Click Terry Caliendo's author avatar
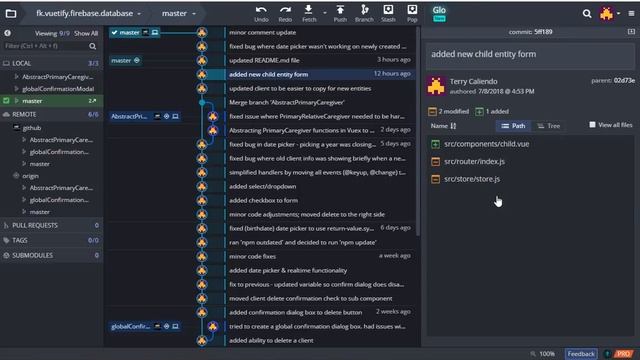The image size is (640, 360). [x=436, y=86]
